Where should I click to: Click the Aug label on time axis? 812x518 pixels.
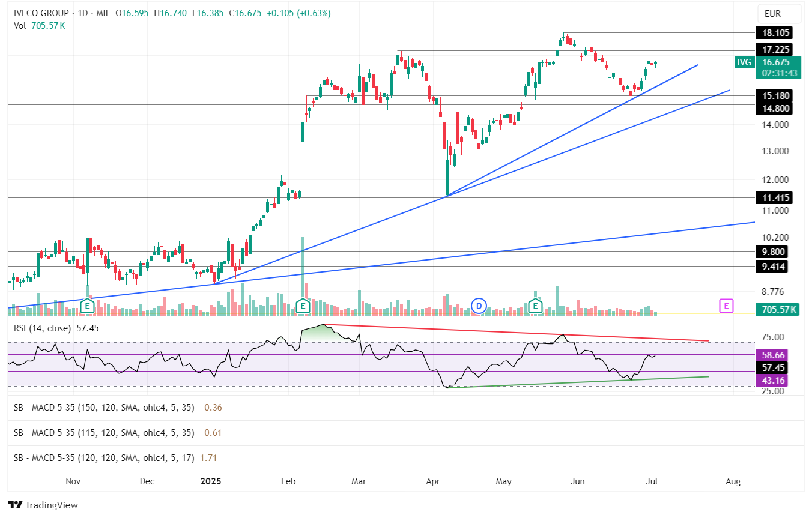(x=732, y=481)
